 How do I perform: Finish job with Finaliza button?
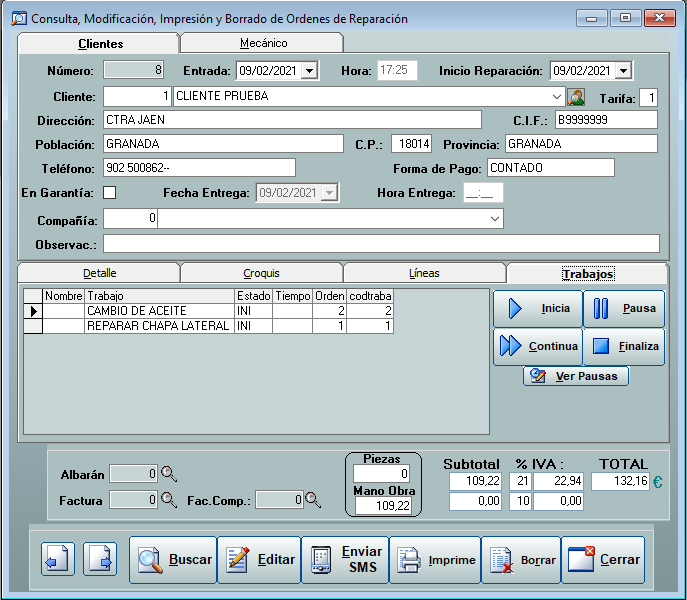(624, 346)
